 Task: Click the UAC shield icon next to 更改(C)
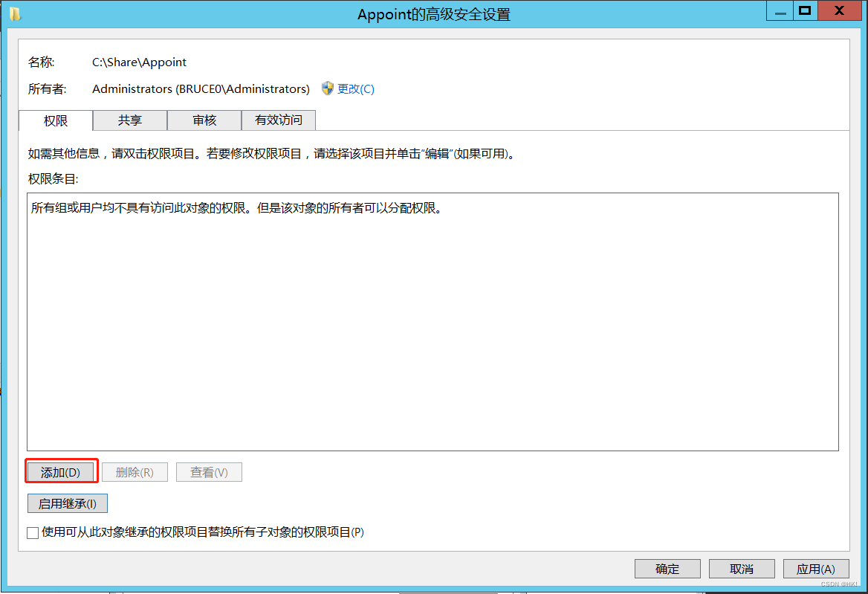pyautogui.click(x=327, y=88)
